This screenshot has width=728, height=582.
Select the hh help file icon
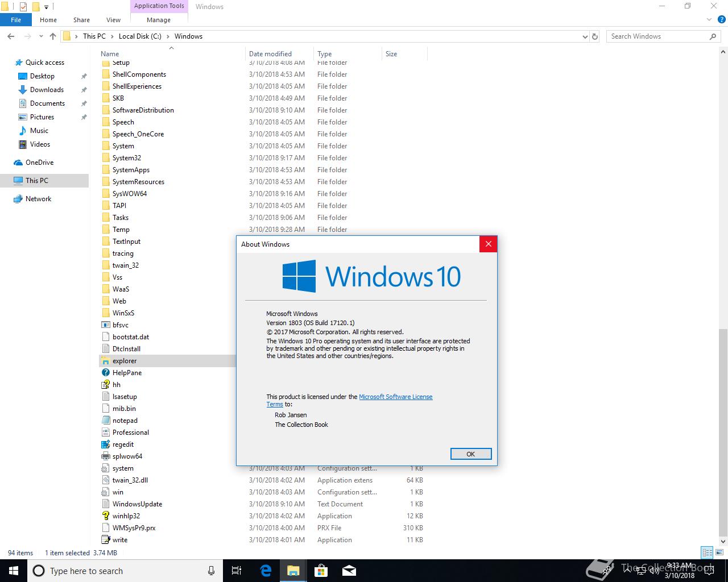tap(105, 385)
